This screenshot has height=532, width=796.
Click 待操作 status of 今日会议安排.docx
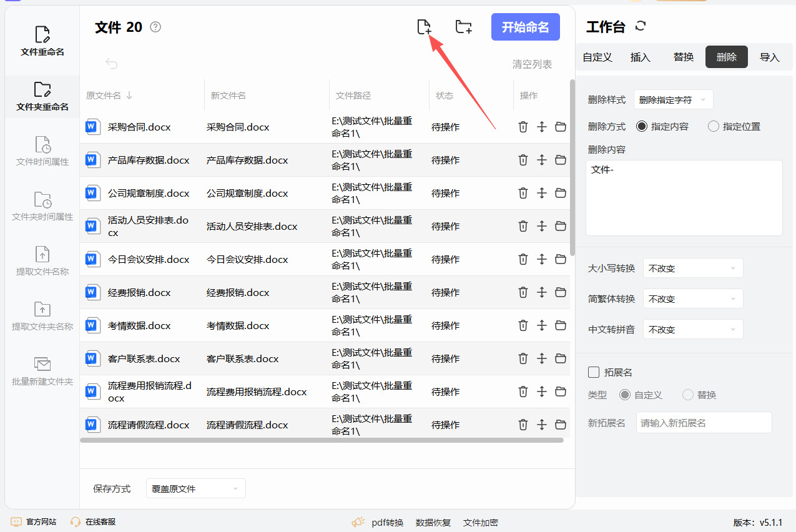pos(445,259)
